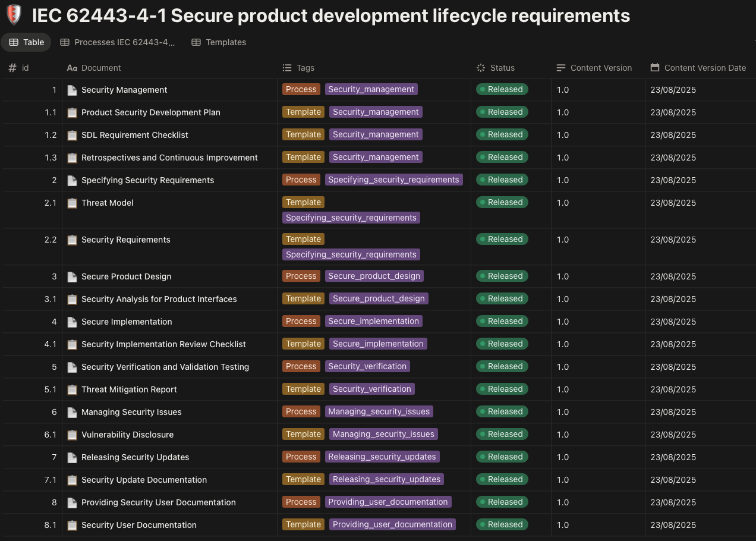The width and height of the screenshot is (756, 541).
Task: Click Providing_user_documentation tag in row 8.1
Action: (x=393, y=524)
